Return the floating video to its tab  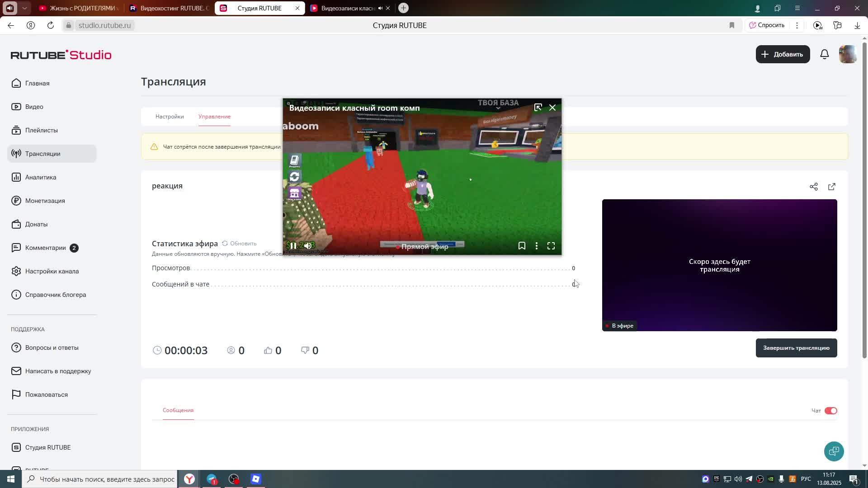(x=538, y=108)
